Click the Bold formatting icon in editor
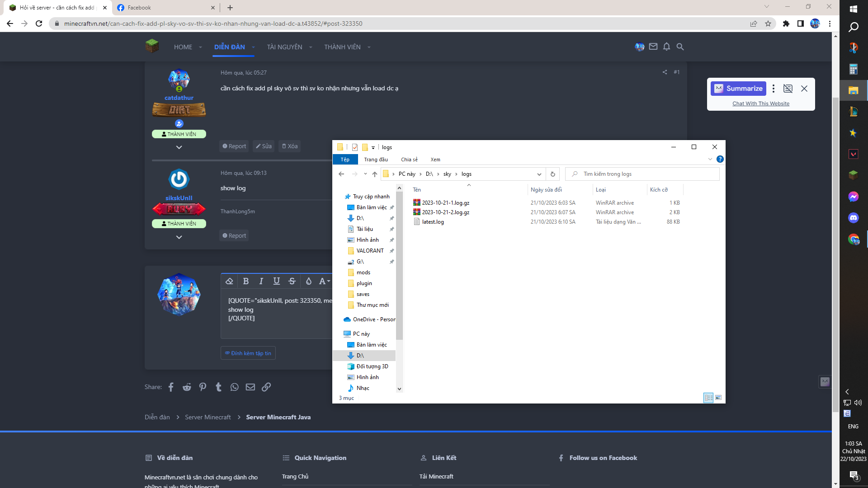The image size is (868, 488). click(x=246, y=281)
